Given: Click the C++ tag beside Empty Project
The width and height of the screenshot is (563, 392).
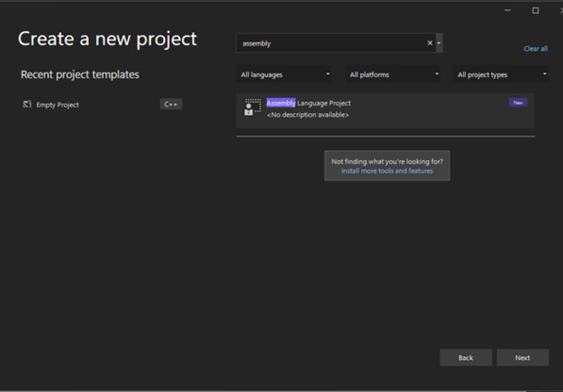Looking at the screenshot, I should point(171,104).
